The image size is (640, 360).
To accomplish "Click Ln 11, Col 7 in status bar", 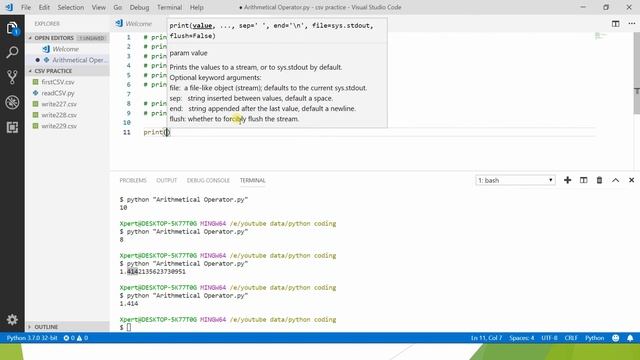I will coord(486,338).
